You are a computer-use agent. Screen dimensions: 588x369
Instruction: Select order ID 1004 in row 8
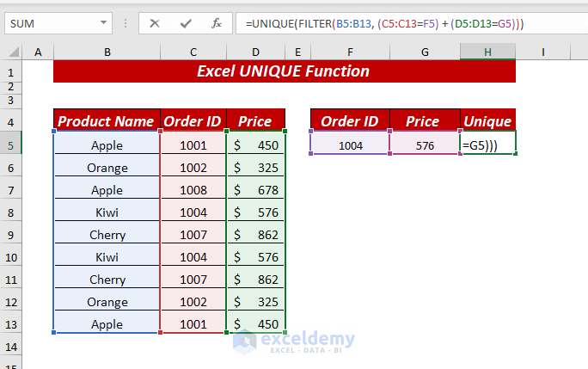tap(193, 210)
